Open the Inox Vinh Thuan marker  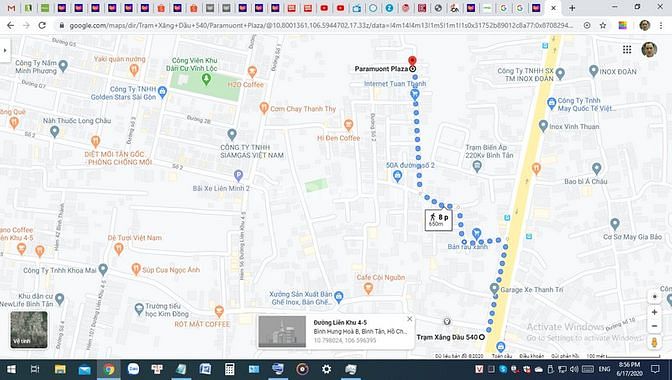click(x=543, y=126)
